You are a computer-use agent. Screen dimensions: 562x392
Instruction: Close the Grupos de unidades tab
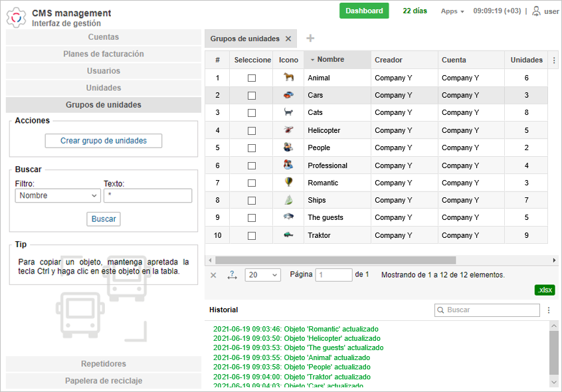click(288, 39)
